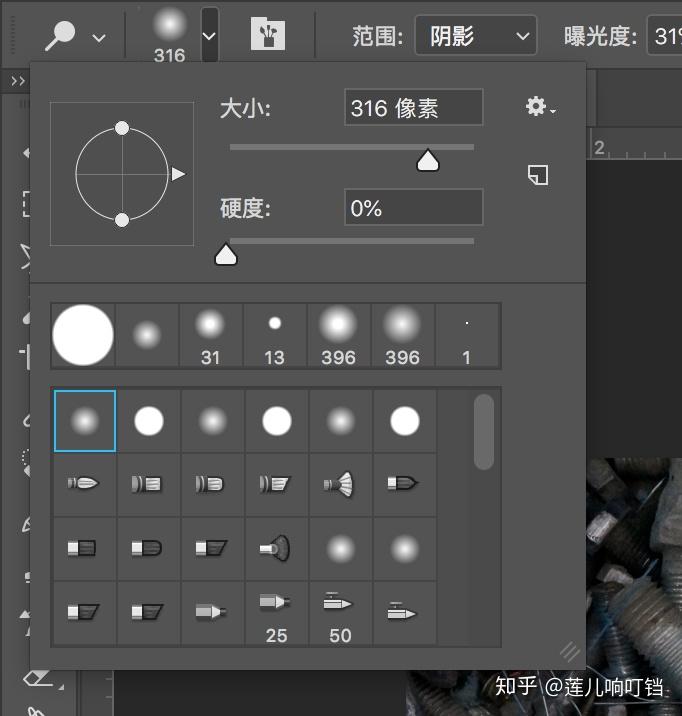Select the second recent brush labeled 396
682x716 pixels.
(402, 335)
